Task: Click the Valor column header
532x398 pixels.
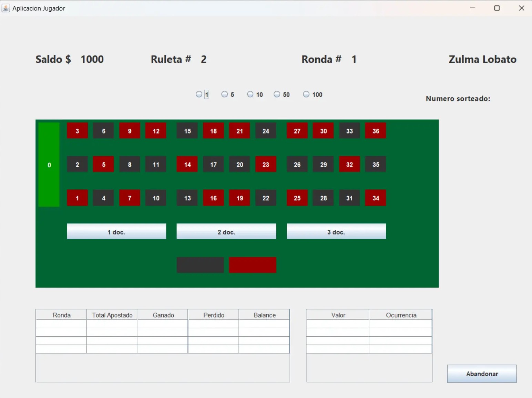Action: [x=338, y=315]
